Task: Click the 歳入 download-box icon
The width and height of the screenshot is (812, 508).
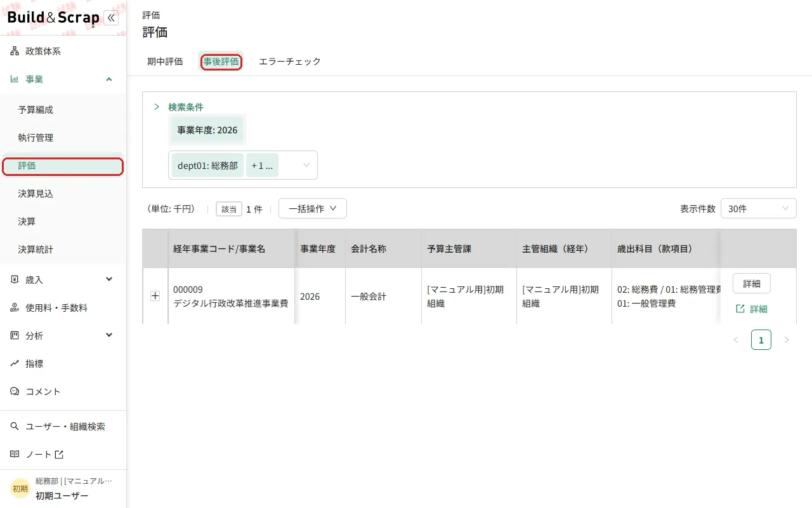Action: 15,279
